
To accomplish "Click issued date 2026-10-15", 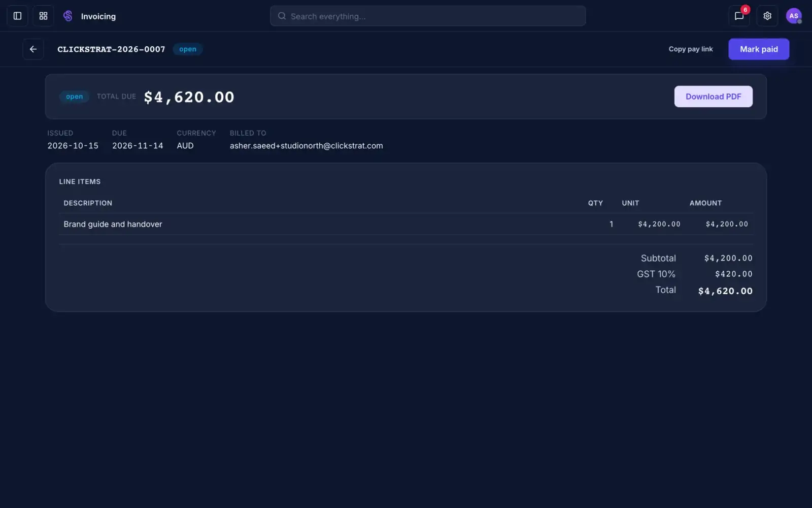I will [x=73, y=146].
